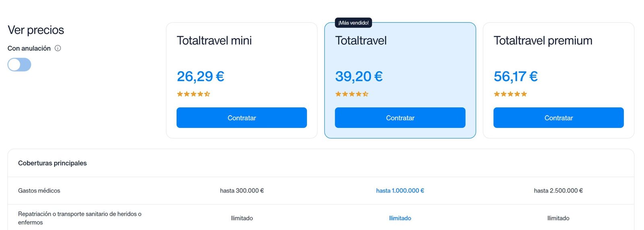The height and width of the screenshot is (230, 644).
Task: Click the Ver precios heading
Action: (x=36, y=30)
